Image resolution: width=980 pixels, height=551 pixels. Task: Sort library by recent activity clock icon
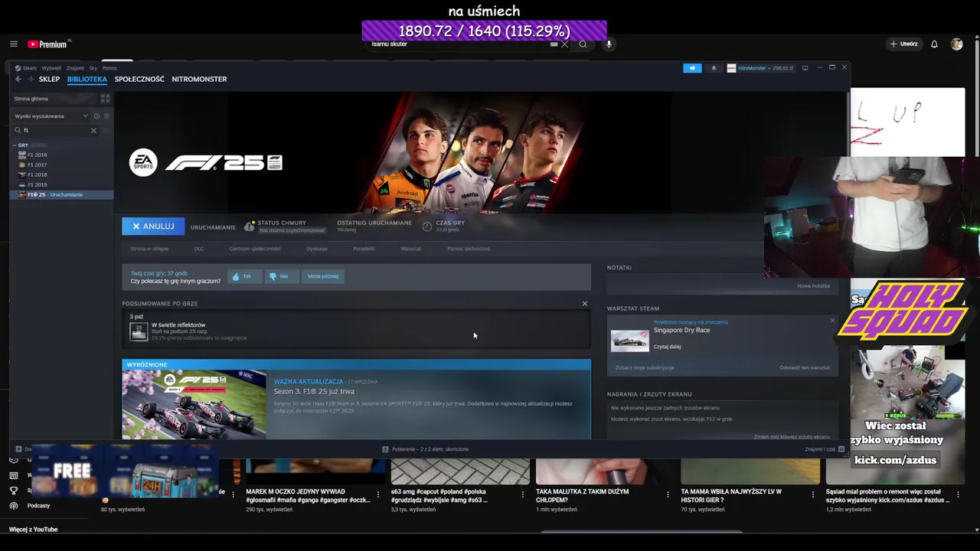[96, 116]
